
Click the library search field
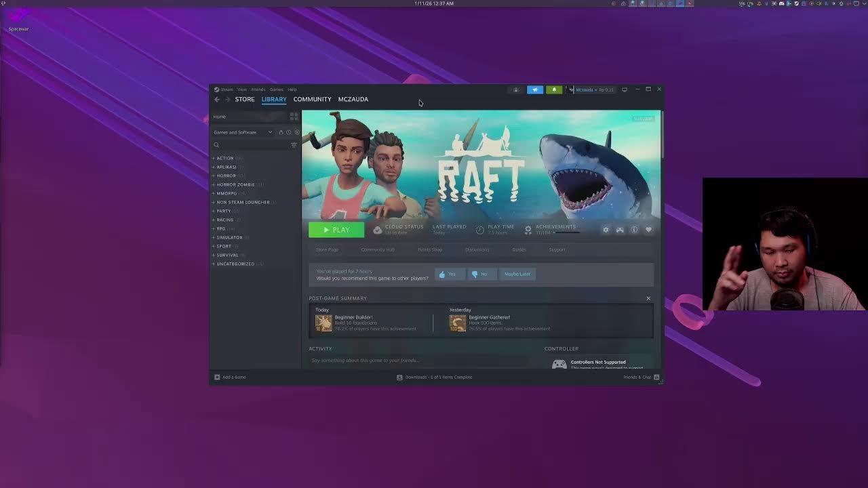(251, 145)
